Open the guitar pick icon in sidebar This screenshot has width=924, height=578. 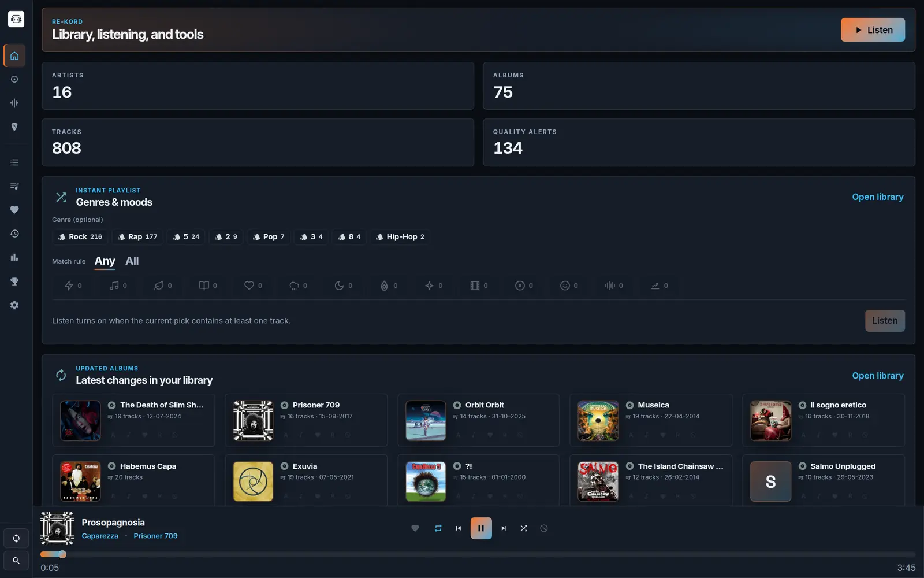pyautogui.click(x=14, y=127)
